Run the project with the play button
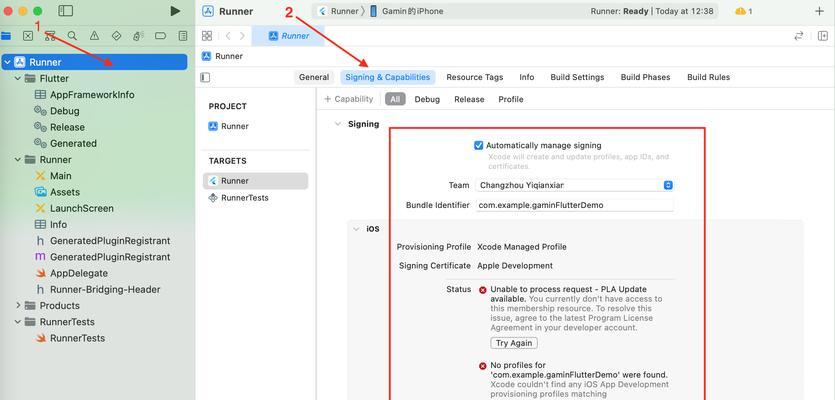 175,11
